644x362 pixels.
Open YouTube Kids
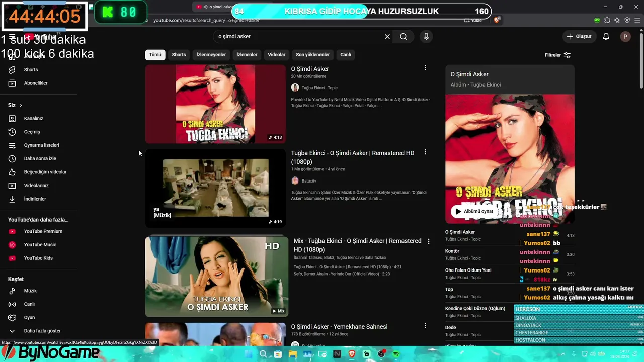(38, 258)
